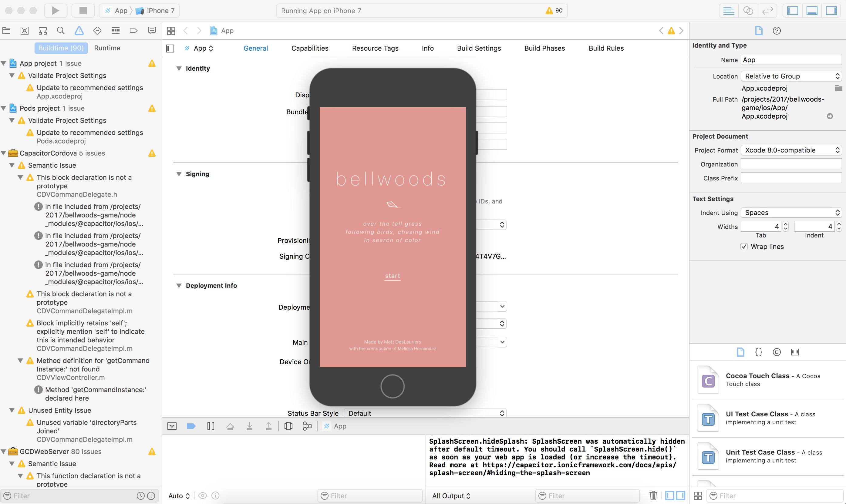Click the Run (play) button
846x504 pixels.
pos(55,11)
